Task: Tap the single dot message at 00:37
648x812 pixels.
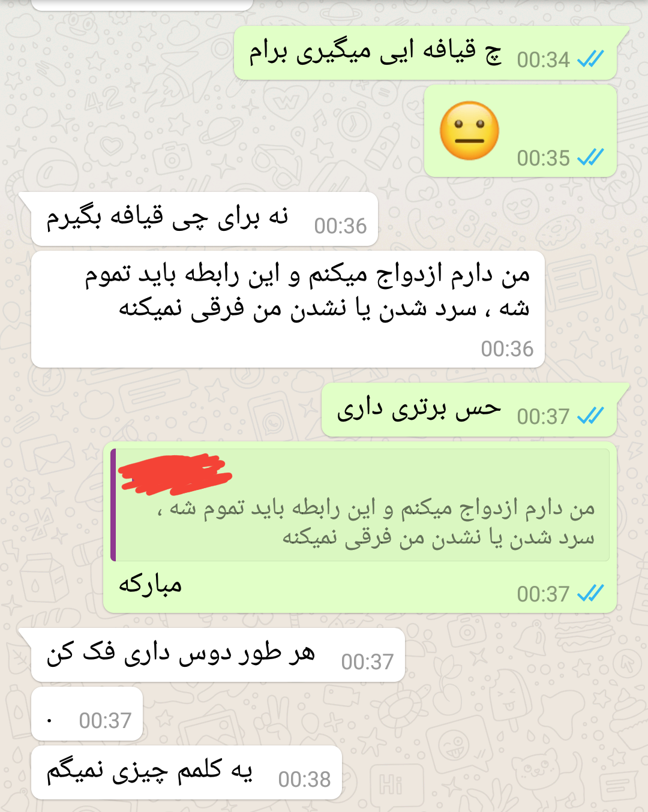Action: click(x=87, y=714)
